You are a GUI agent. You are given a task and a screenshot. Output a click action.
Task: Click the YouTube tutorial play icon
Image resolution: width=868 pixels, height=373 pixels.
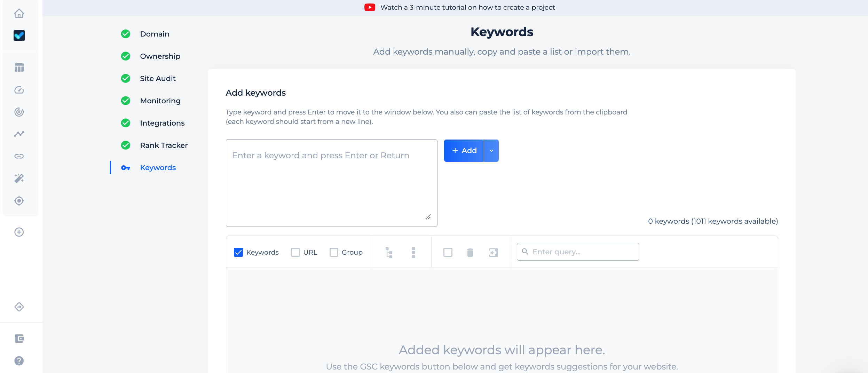[370, 7]
